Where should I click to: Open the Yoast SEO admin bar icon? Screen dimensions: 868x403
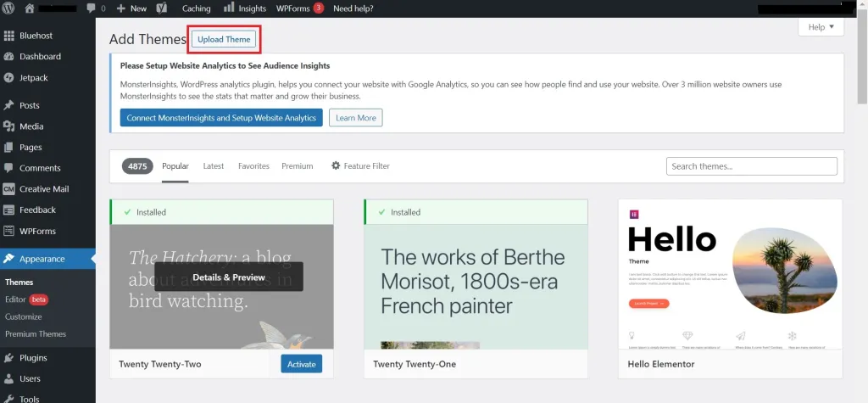(162, 8)
